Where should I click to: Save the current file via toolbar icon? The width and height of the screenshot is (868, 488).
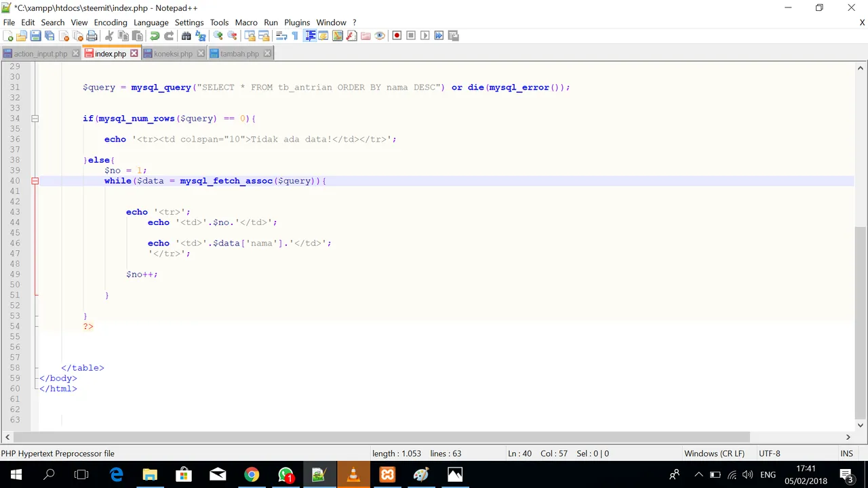[x=35, y=35]
